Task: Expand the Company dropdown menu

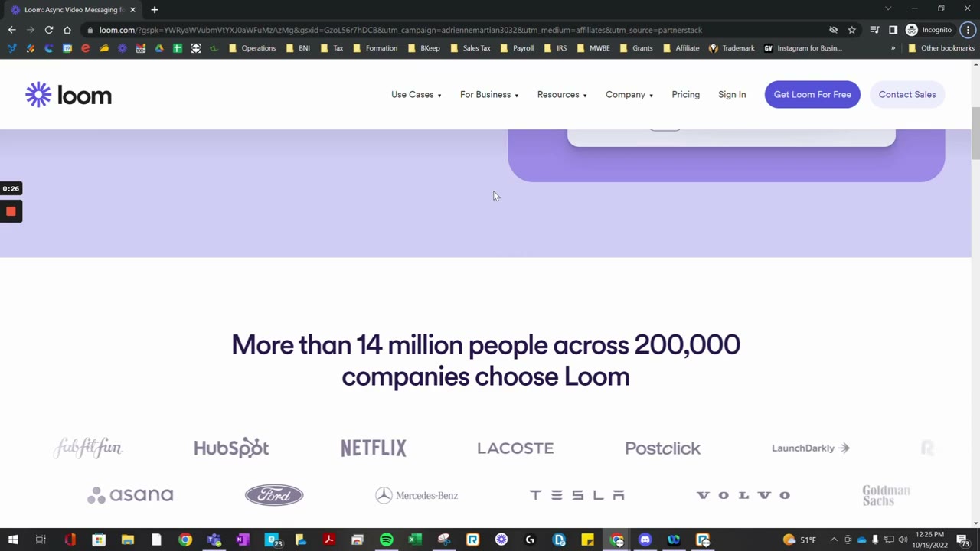Action: [629, 95]
